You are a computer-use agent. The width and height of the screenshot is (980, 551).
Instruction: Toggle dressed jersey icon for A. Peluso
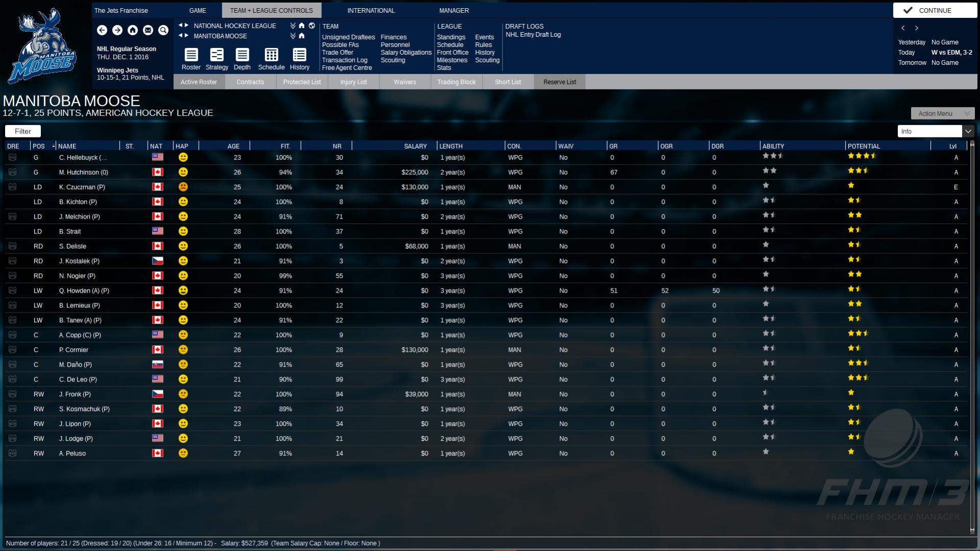[13, 453]
